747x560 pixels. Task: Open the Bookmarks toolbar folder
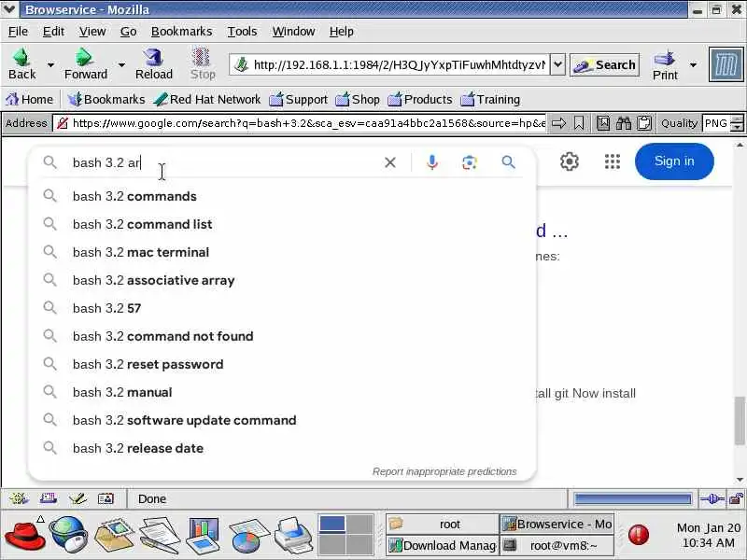[106, 99]
